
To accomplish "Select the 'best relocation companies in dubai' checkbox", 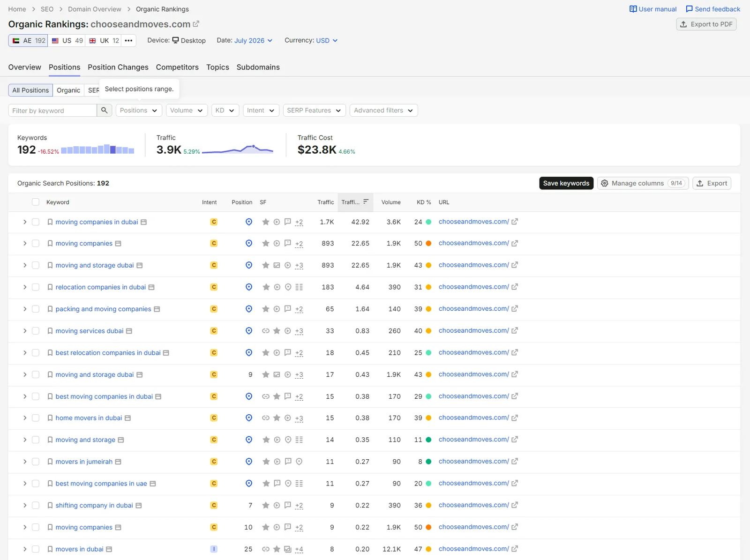I will point(36,353).
